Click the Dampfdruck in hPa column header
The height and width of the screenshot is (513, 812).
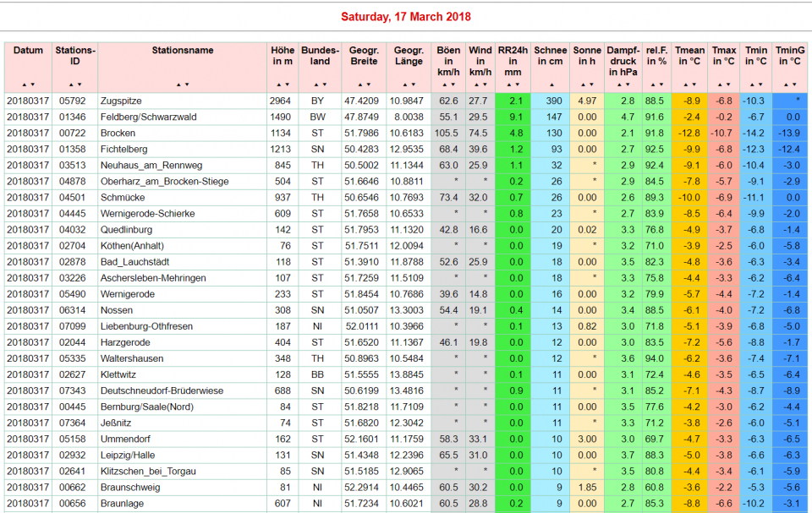[623, 61]
